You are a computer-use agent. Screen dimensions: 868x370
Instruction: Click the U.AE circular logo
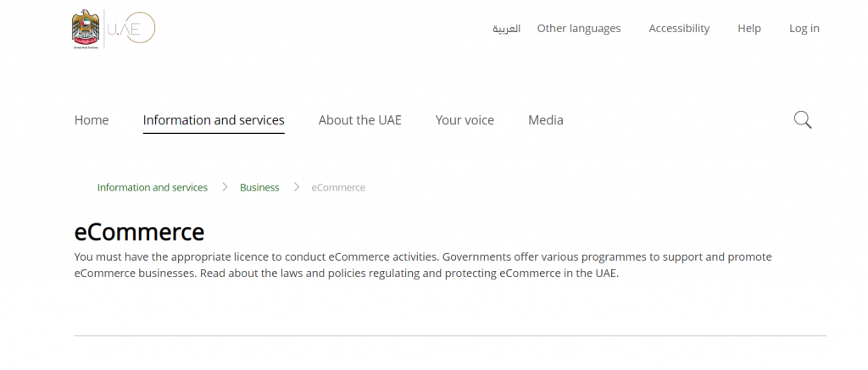pos(131,28)
